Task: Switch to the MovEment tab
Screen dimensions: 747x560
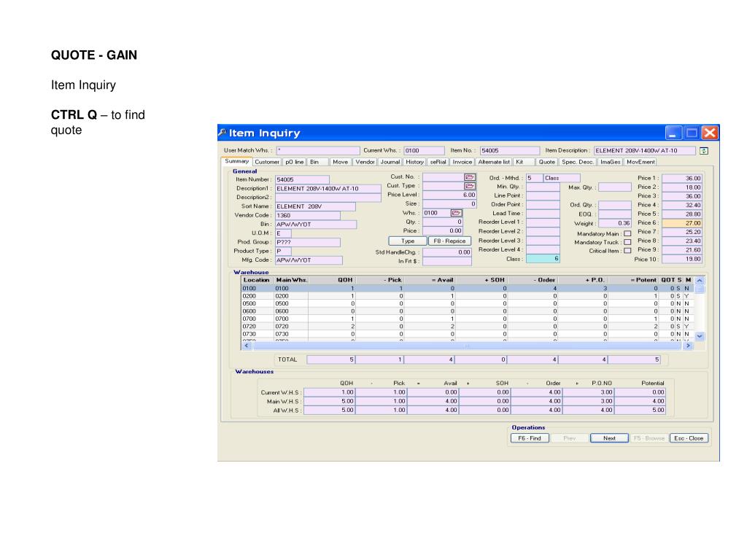Action: pos(640,162)
